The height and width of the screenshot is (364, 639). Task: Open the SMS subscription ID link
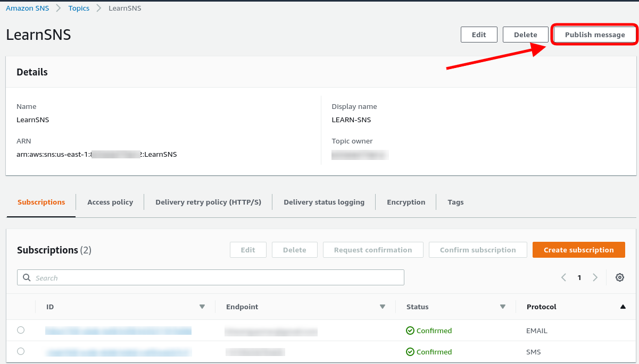[118, 352]
